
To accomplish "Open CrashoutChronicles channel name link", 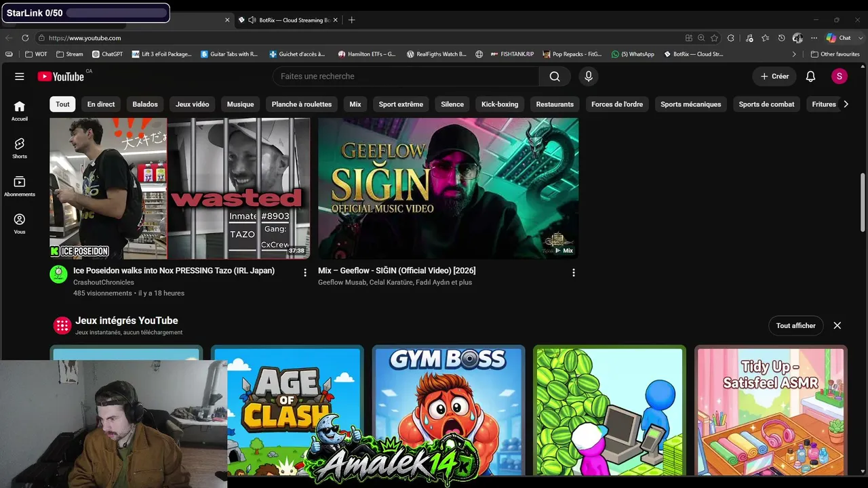I will pyautogui.click(x=104, y=282).
